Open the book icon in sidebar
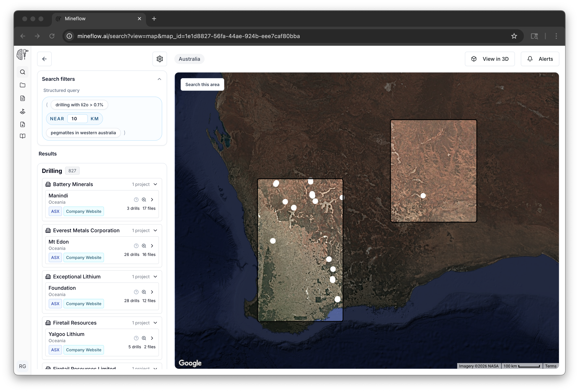 23,136
